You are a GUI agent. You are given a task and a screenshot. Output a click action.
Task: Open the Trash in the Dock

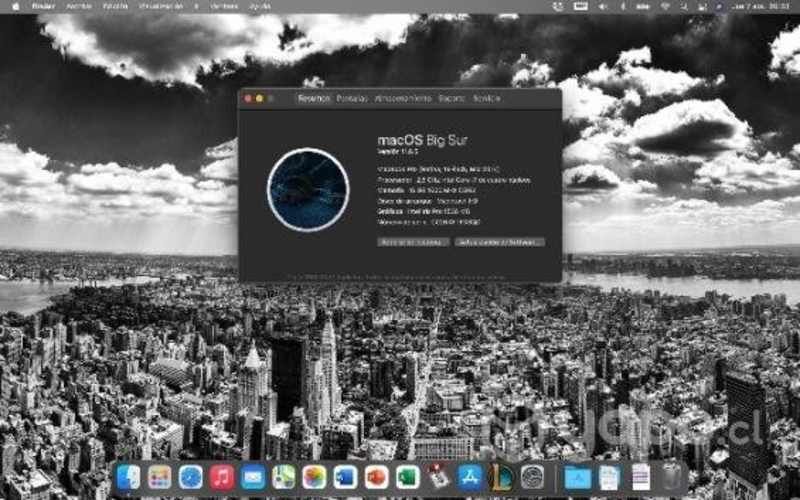[671, 477]
